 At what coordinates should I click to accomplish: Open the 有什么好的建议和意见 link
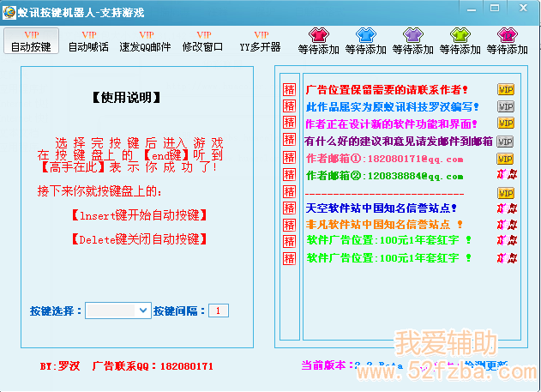(x=398, y=142)
